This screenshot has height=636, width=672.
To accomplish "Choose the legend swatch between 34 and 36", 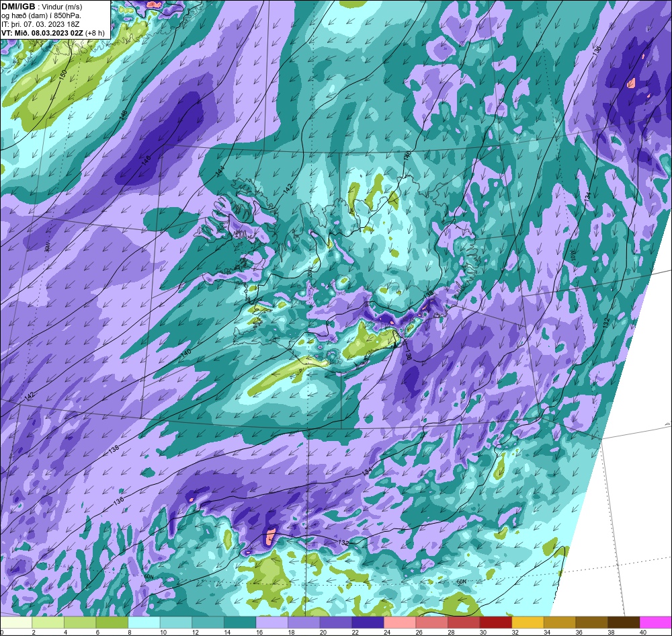I will (x=560, y=622).
